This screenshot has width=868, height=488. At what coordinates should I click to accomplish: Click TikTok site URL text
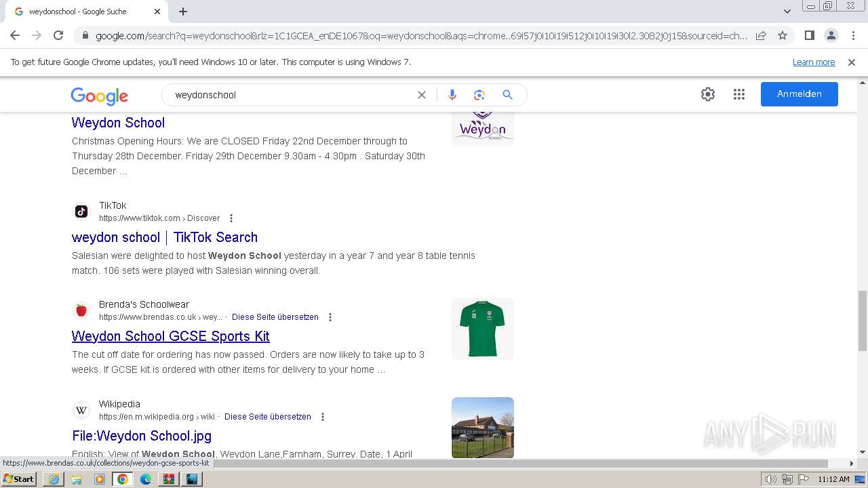point(159,218)
